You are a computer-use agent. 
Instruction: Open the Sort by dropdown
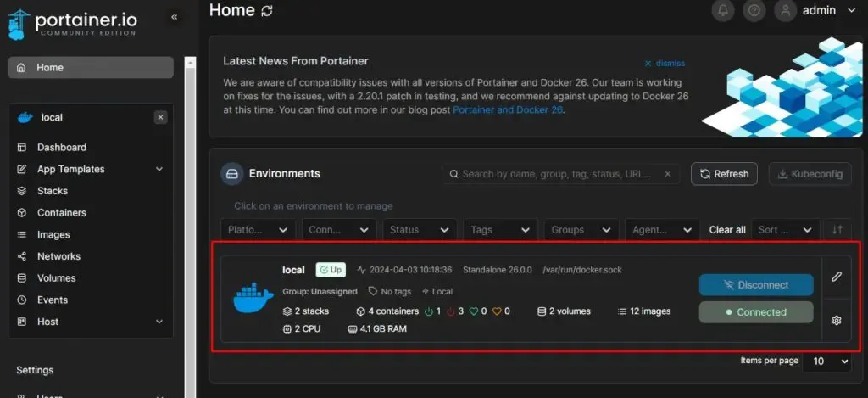(786, 229)
